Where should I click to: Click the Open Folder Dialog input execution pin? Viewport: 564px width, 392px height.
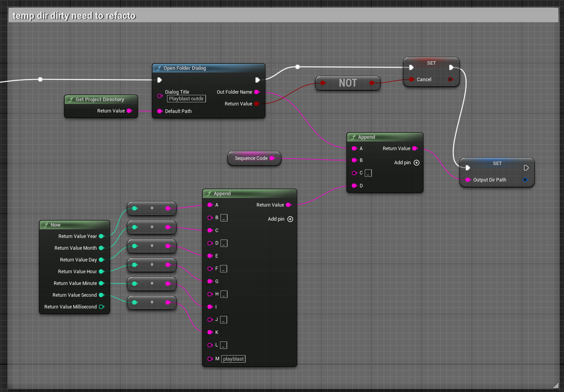click(x=160, y=80)
